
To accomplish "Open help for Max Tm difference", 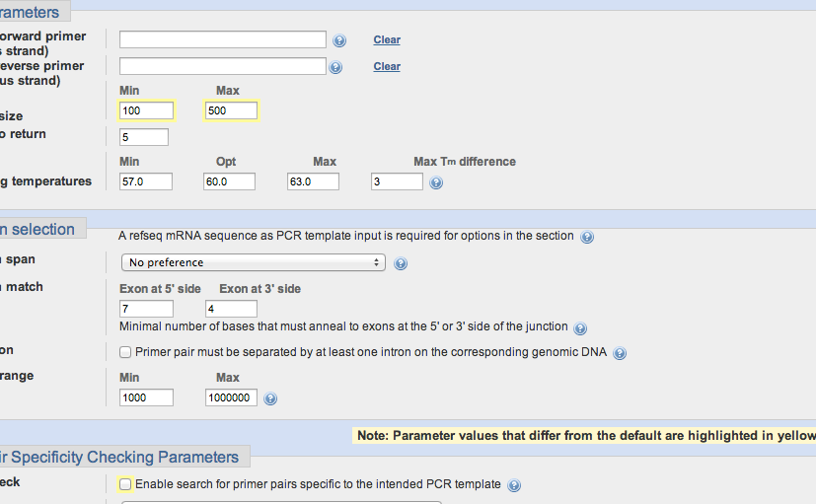I will (436, 182).
